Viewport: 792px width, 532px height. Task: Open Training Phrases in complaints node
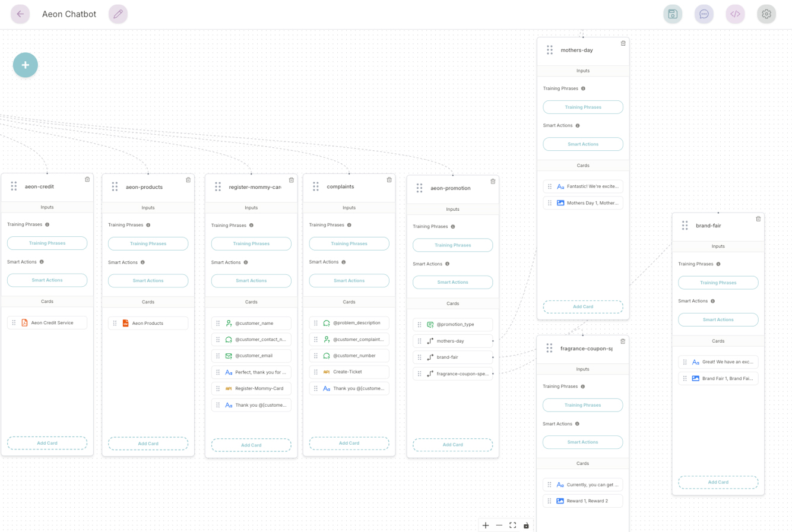[x=349, y=243]
